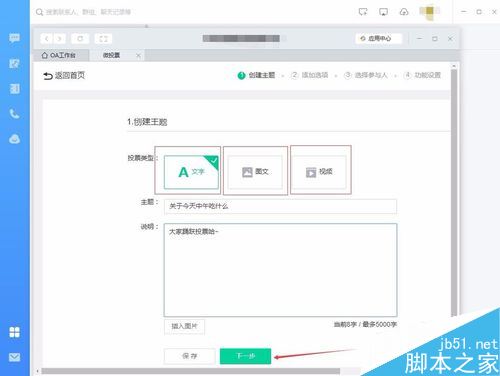The image size is (500, 376).
Task: Click the 主题 subject input field
Action: pos(280,206)
